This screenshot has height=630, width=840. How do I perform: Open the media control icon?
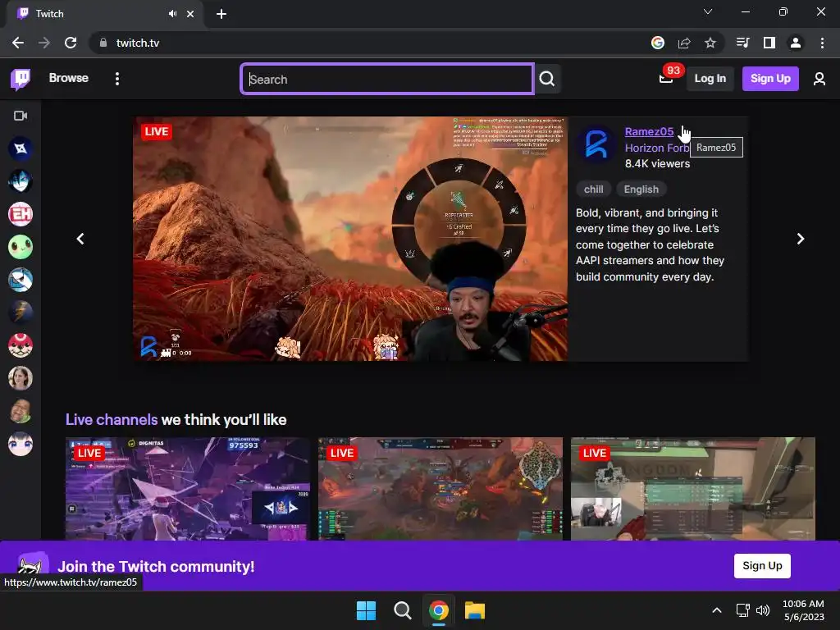point(742,43)
